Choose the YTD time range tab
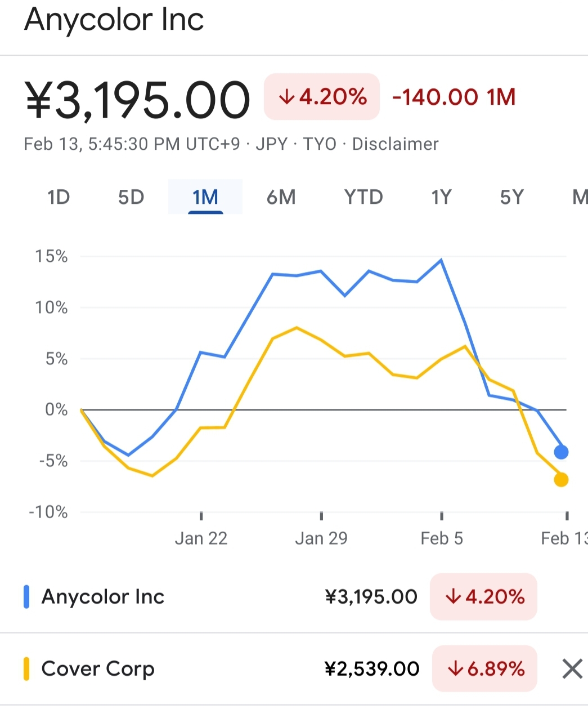 363,197
